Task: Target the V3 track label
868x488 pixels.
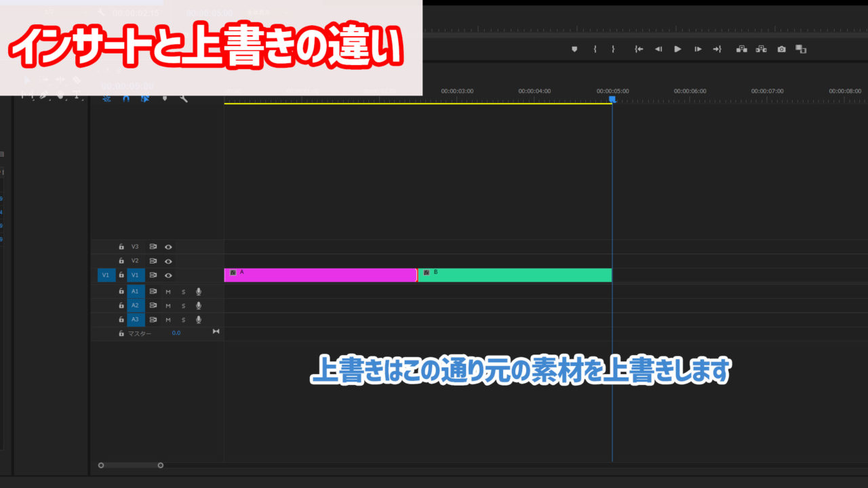Action: pos(135,247)
